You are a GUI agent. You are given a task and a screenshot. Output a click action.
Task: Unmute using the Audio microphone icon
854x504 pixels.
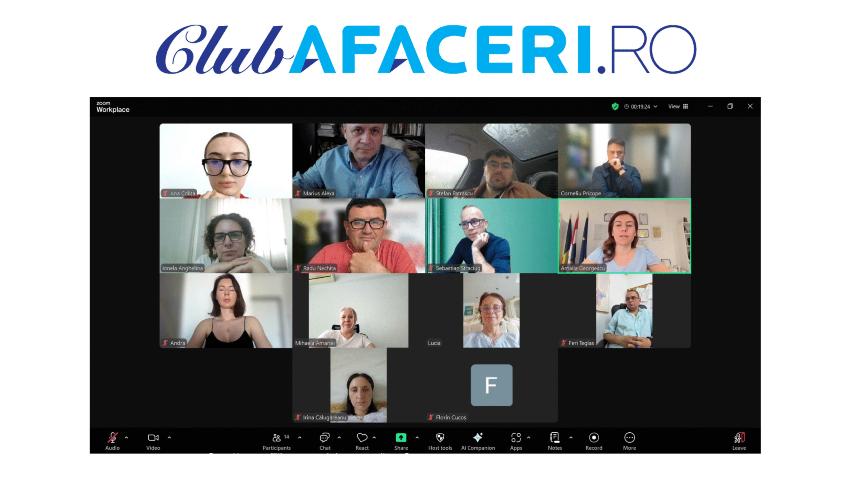pyautogui.click(x=112, y=438)
